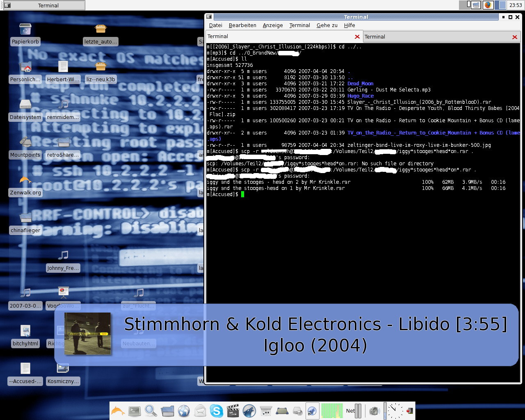Screen dimensions: 525x420
Task: Launch Amarok wolf icon in the panel
Action: (x=249, y=411)
